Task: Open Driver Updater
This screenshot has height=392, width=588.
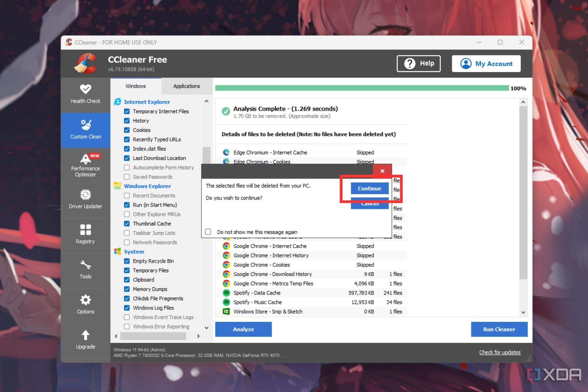Action: click(85, 200)
